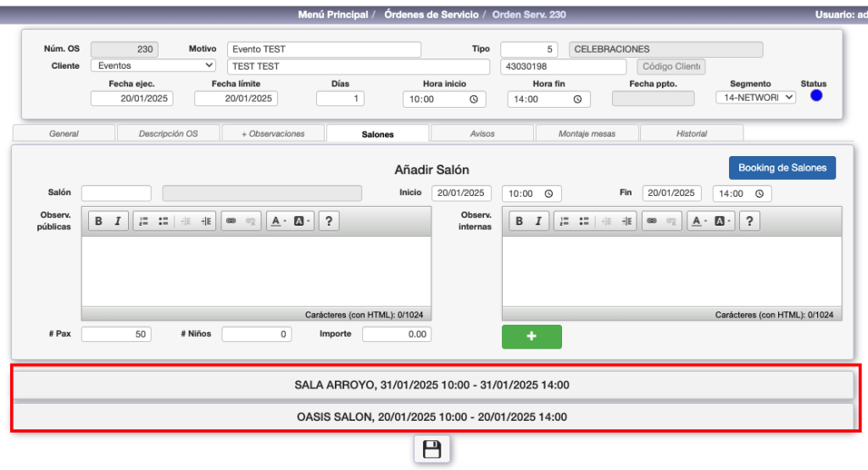
Task: Insert numbered list in public observations editor
Action: pyautogui.click(x=143, y=221)
